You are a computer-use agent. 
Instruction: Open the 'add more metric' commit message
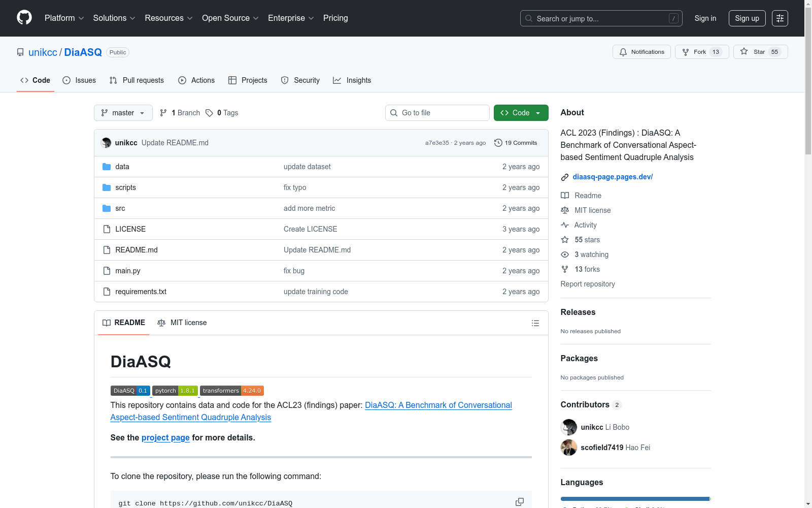309,208
